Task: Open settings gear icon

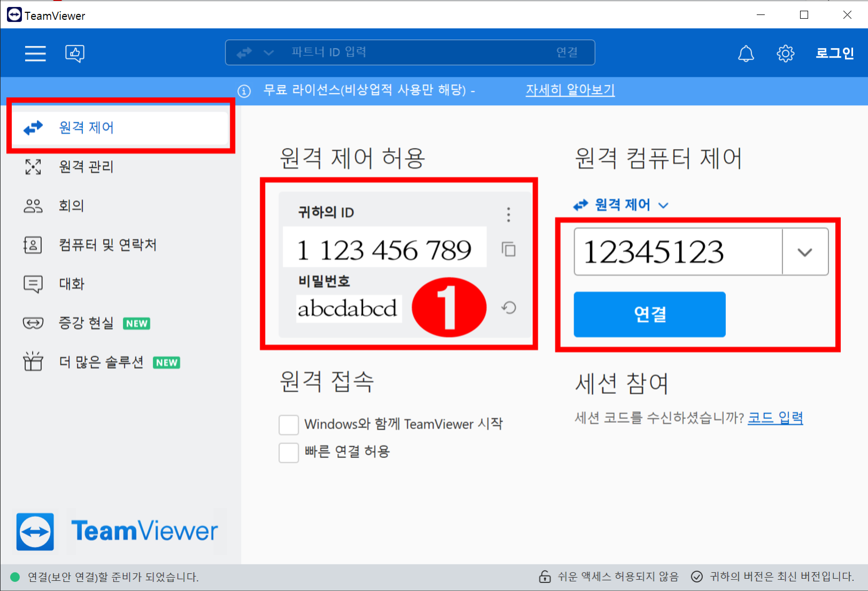Action: coord(785,53)
